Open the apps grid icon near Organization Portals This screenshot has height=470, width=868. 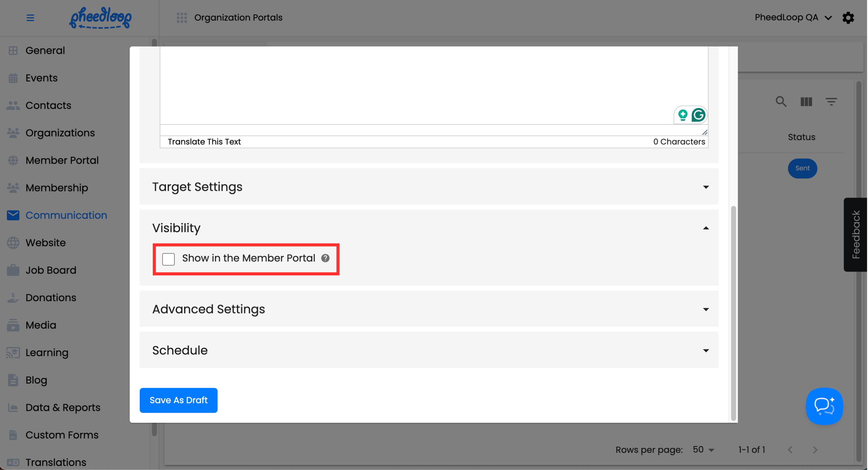182,18
